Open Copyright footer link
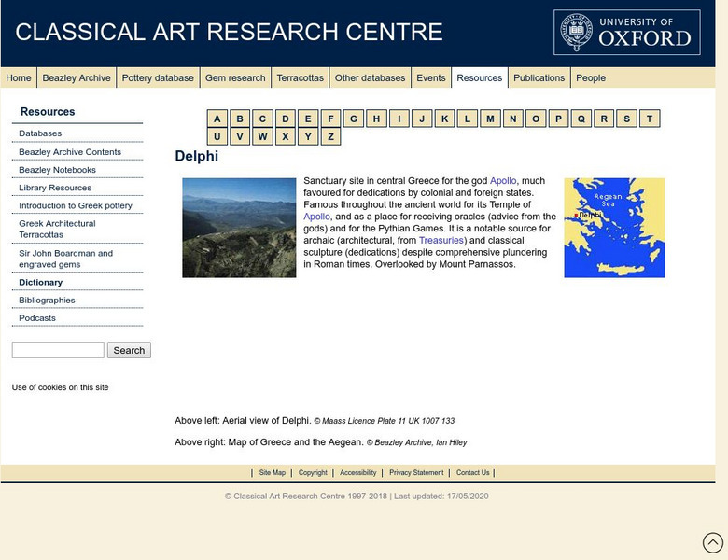 tap(313, 472)
